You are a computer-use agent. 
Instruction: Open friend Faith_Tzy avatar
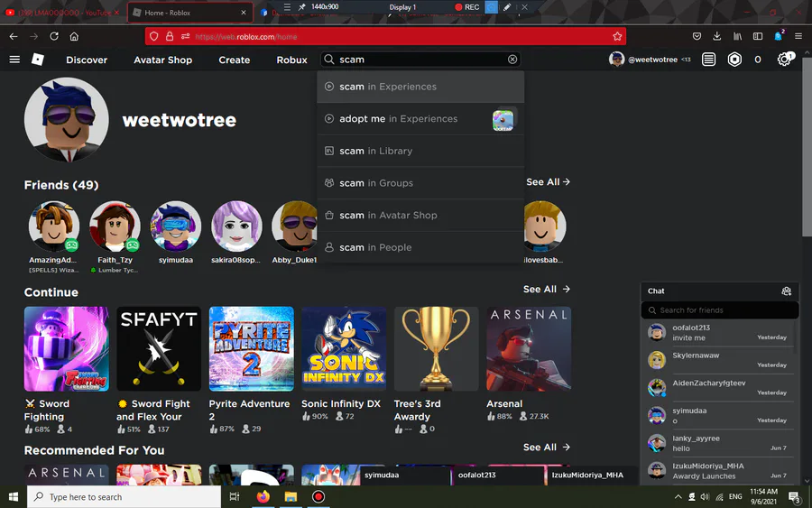115,226
